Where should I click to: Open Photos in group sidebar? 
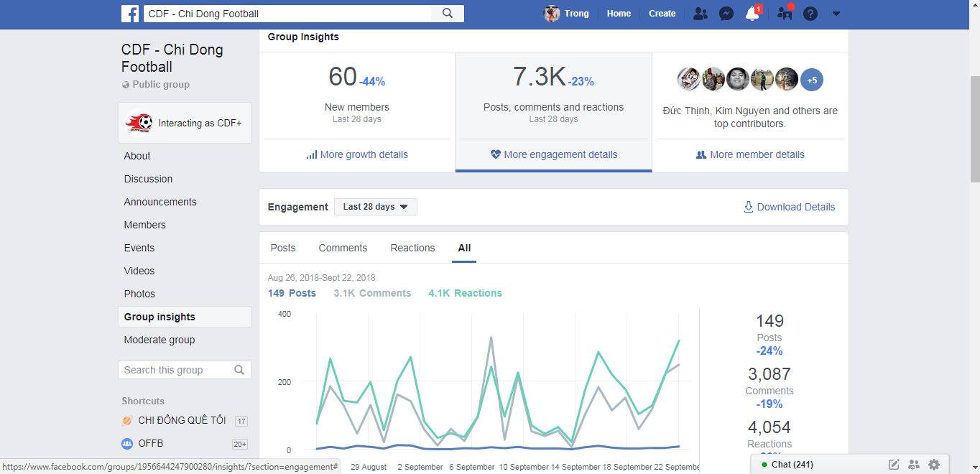click(139, 294)
